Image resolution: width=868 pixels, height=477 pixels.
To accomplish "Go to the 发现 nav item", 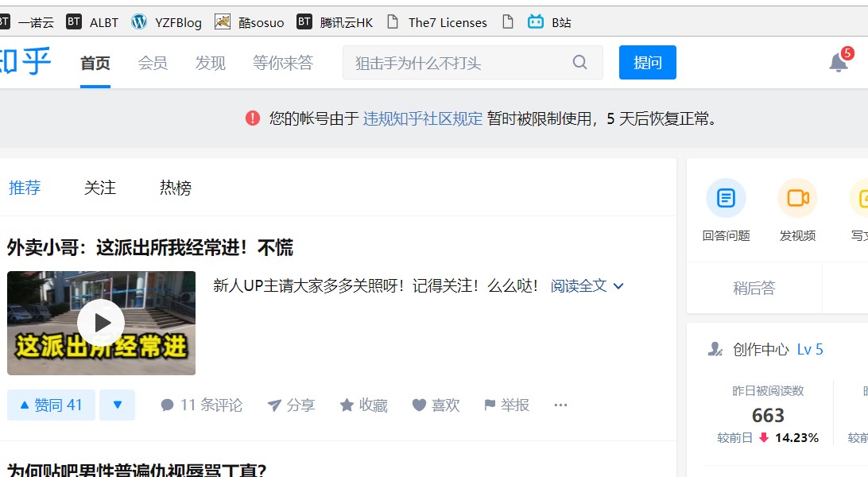I will (210, 63).
